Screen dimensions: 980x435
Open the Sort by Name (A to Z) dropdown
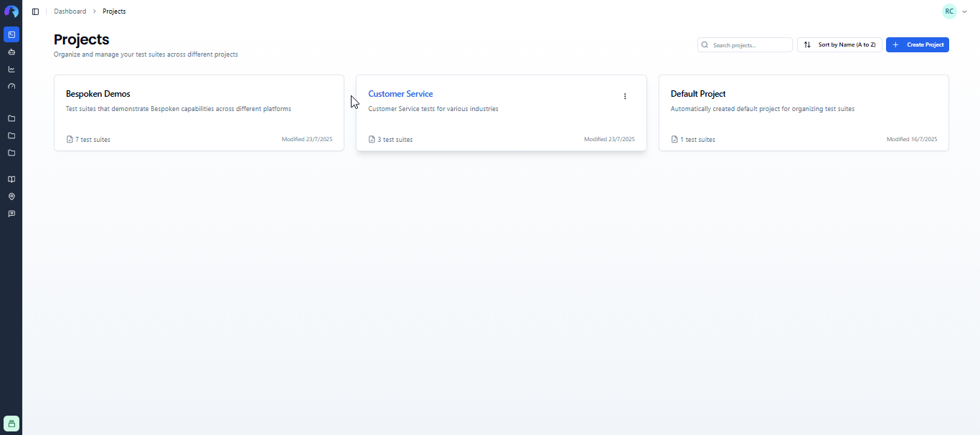click(x=839, y=45)
